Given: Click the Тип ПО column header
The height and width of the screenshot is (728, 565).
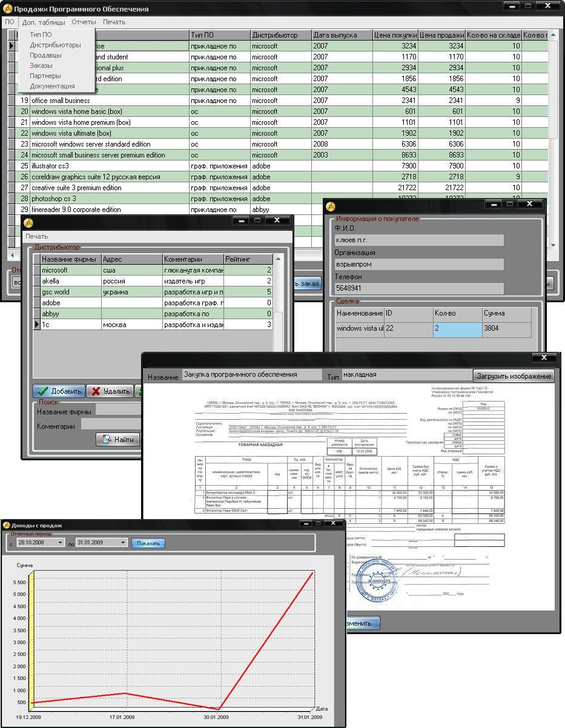Looking at the screenshot, I should [x=220, y=35].
